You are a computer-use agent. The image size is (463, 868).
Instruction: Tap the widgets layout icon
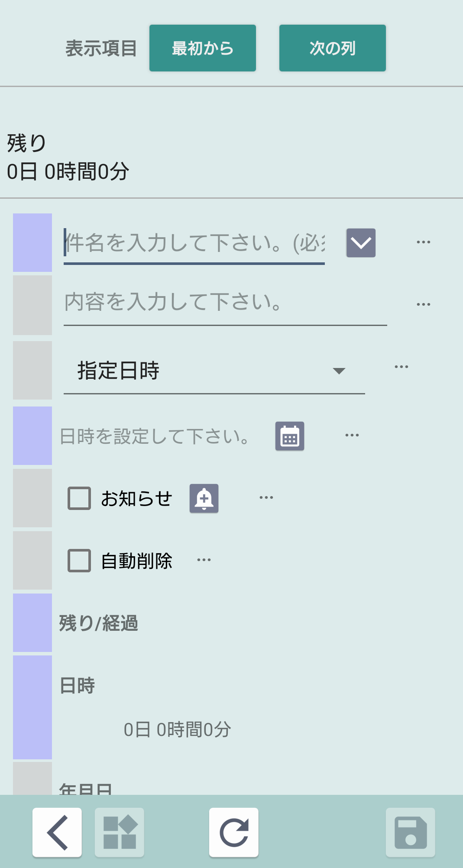(120, 832)
